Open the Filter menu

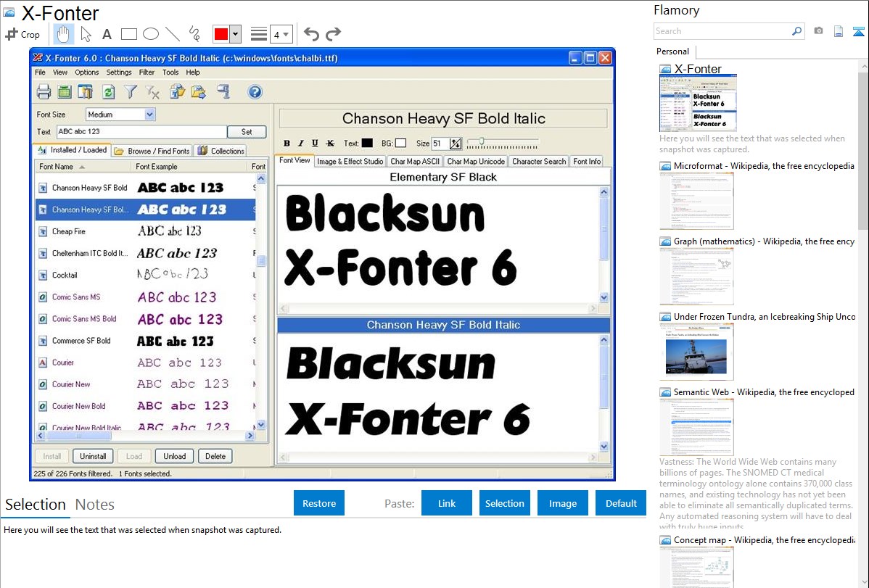point(147,72)
